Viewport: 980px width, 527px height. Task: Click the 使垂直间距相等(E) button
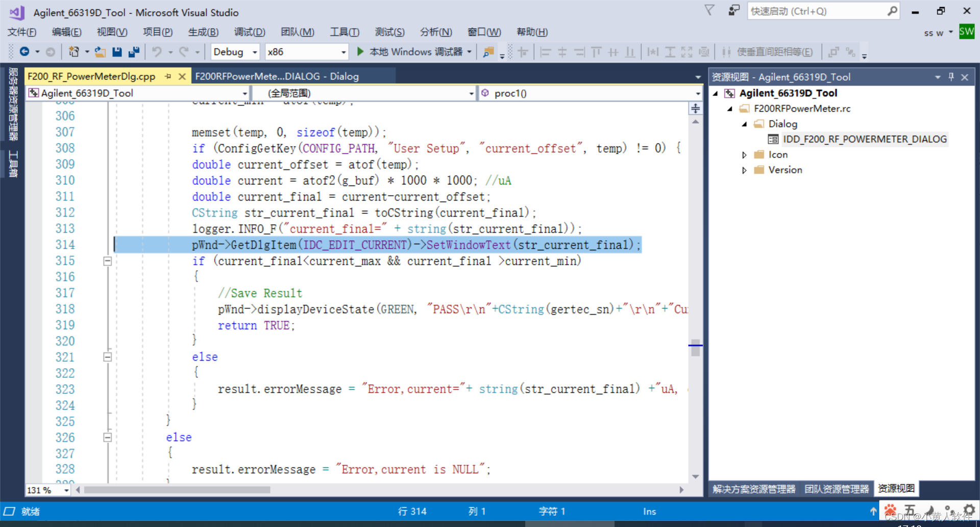click(768, 52)
